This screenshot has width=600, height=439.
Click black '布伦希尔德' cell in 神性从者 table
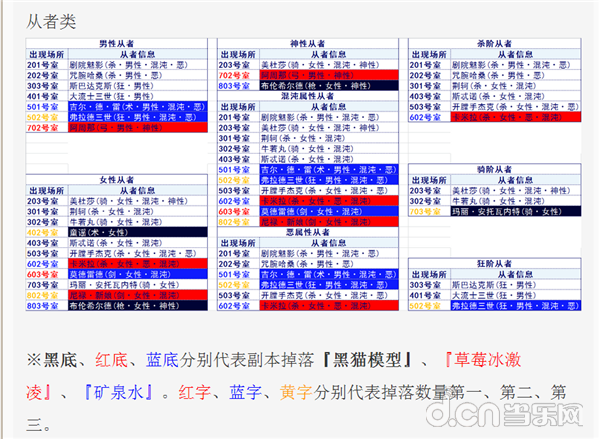(x=329, y=86)
